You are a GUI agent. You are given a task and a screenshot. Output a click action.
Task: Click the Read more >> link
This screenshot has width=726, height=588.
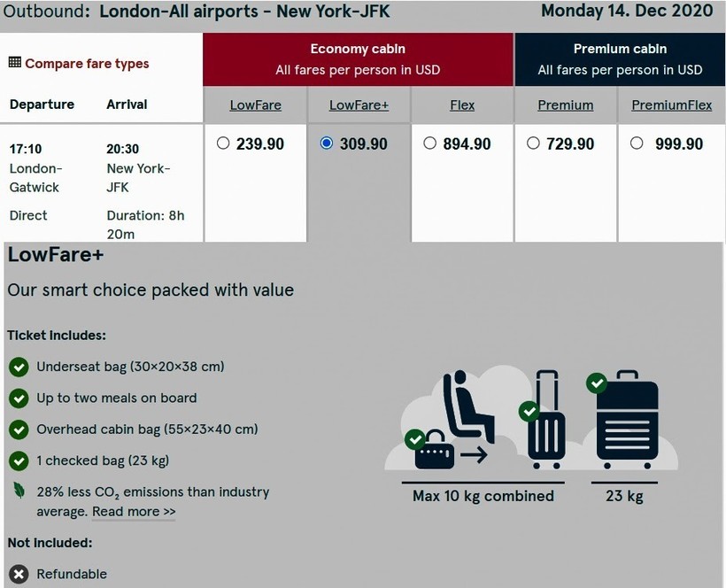(134, 512)
